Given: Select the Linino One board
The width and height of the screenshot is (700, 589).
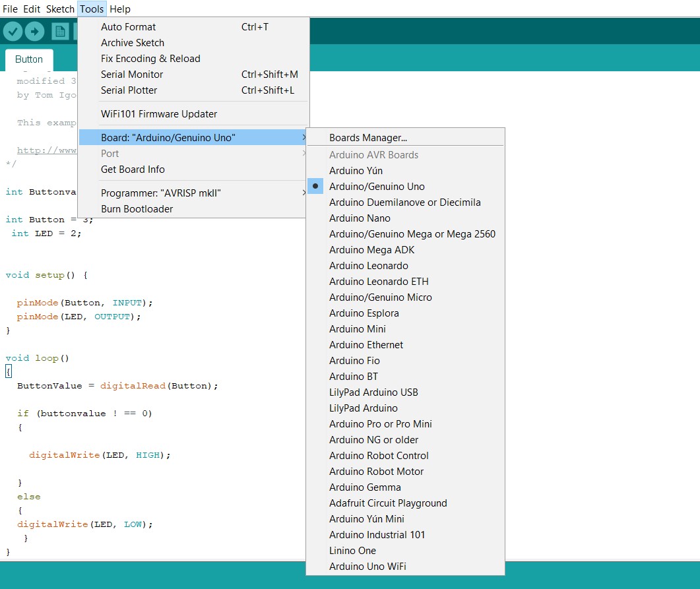Looking at the screenshot, I should tap(405, 551).
